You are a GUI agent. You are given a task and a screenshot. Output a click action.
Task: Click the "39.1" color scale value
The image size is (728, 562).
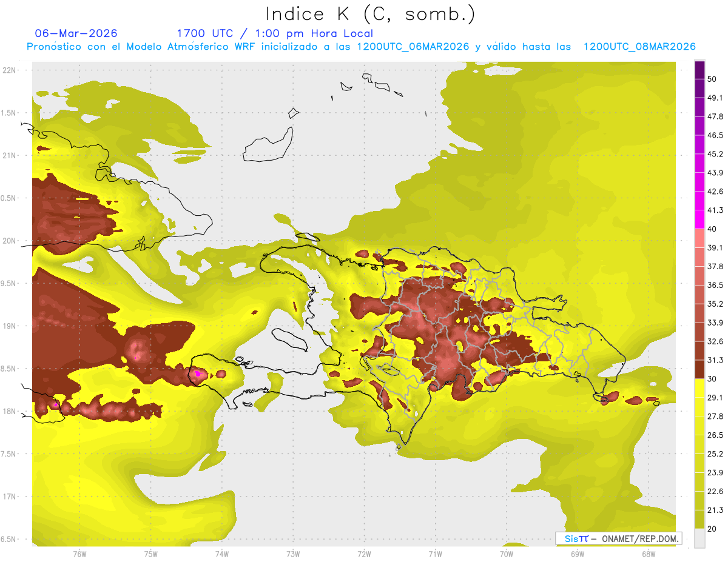715,247
